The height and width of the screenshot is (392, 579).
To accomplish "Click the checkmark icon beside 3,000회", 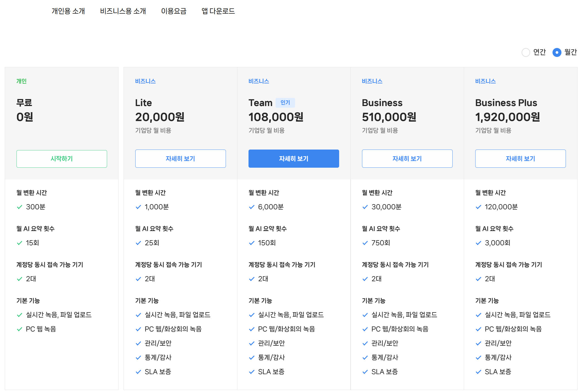I will 478,243.
